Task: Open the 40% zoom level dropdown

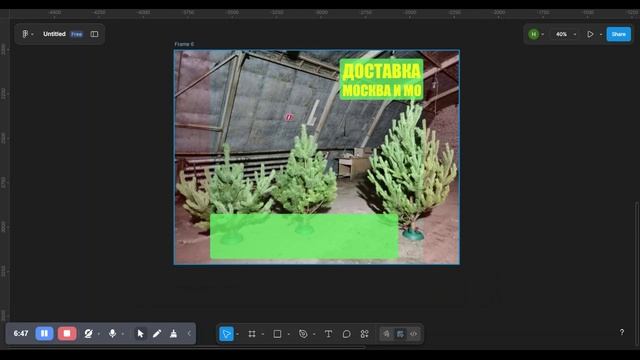Action: coord(565,34)
